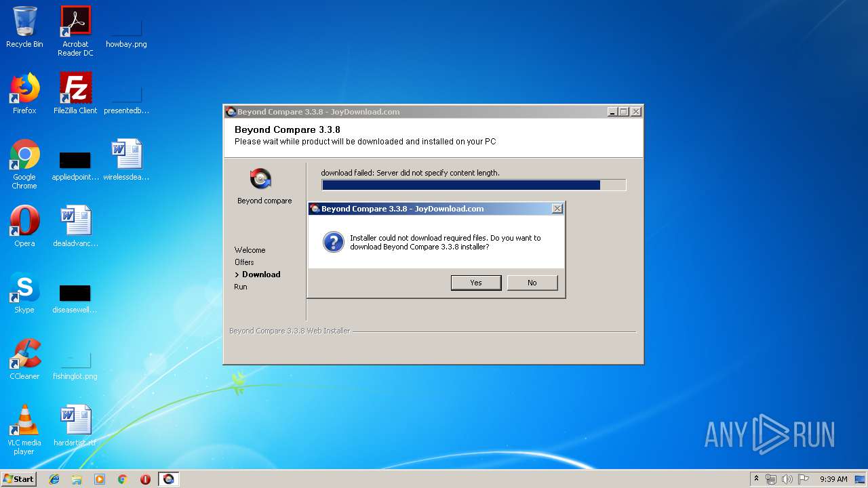Launch Acrobat Reader DC from desktop
This screenshot has width=868, height=488.
point(75,31)
